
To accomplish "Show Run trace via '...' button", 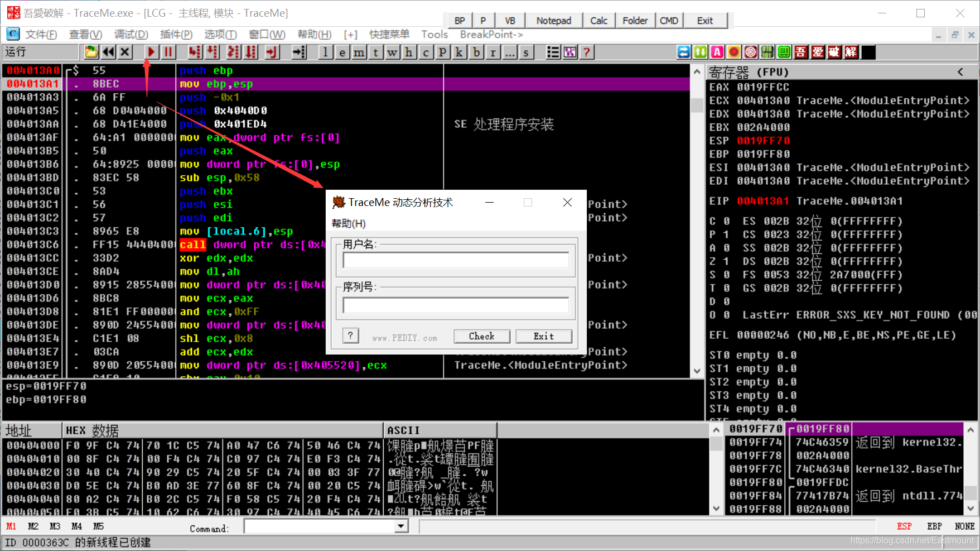I will tap(510, 52).
